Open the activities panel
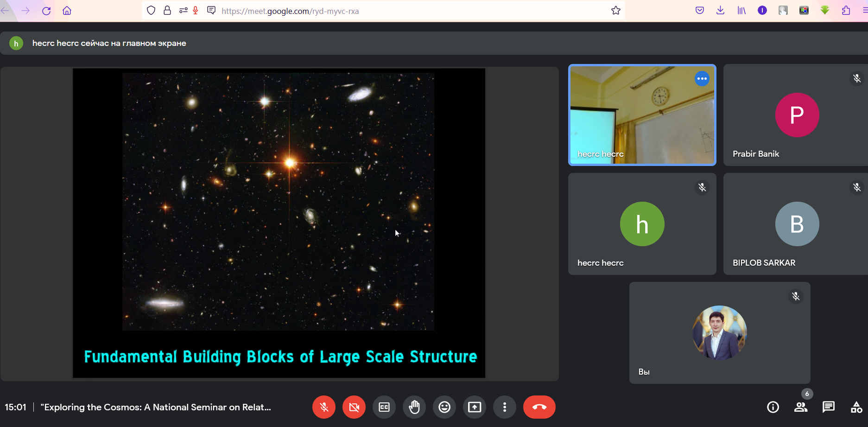 (x=856, y=407)
